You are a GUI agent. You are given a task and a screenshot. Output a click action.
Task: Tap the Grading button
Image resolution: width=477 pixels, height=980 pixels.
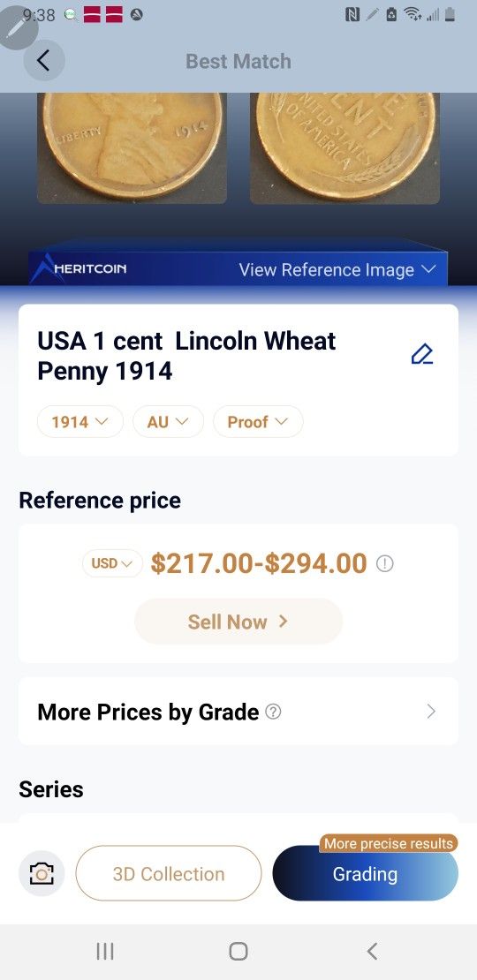(x=365, y=873)
